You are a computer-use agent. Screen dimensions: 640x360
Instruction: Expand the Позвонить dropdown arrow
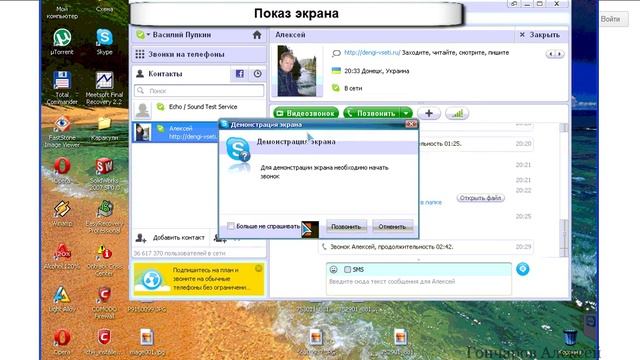pos(406,113)
